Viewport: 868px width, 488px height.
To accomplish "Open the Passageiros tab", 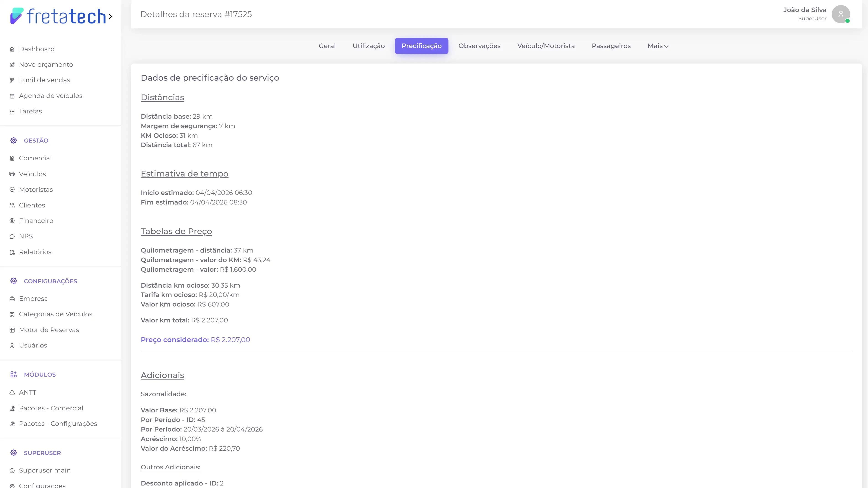I will [x=611, y=46].
